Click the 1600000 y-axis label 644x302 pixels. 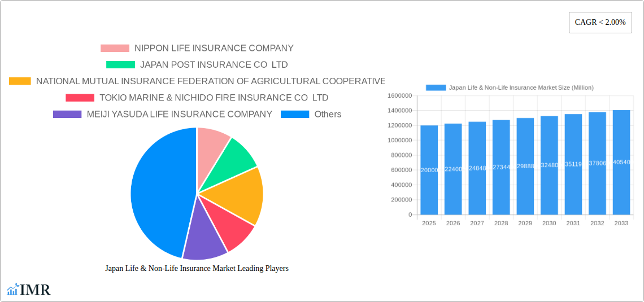coord(399,95)
